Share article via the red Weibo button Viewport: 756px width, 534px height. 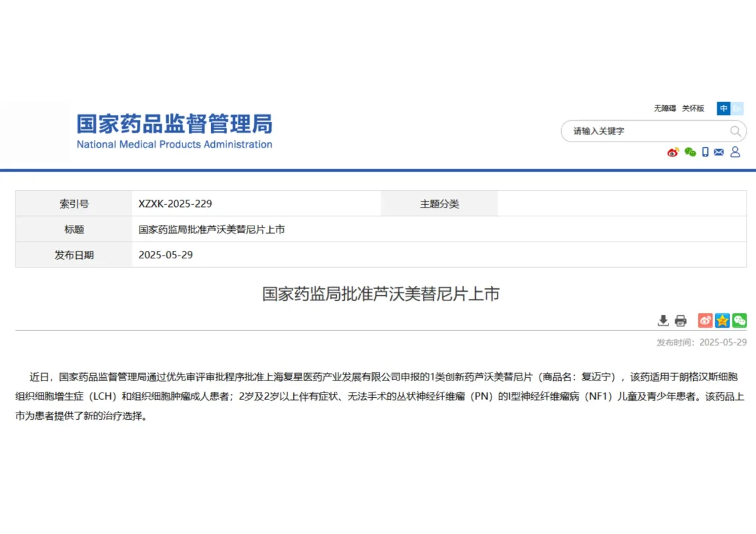pyautogui.click(x=705, y=321)
